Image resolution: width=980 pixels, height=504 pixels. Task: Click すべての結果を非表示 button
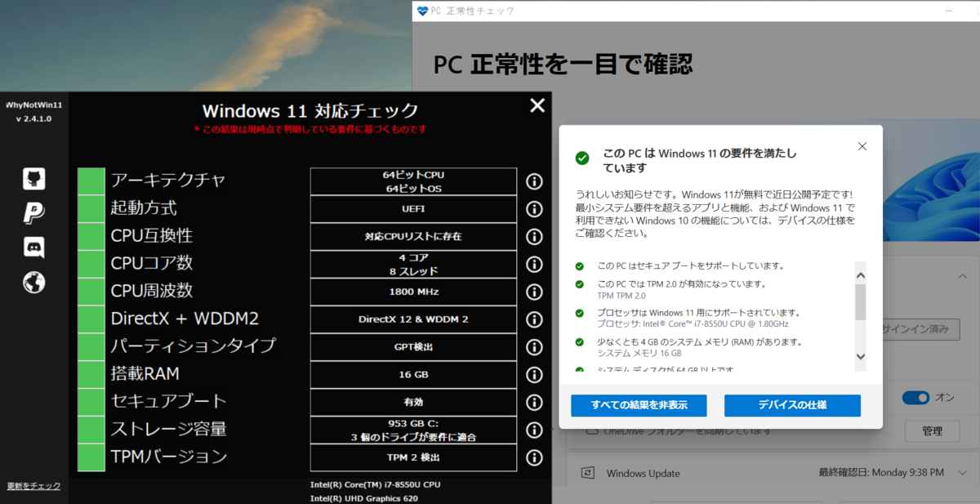click(x=639, y=406)
